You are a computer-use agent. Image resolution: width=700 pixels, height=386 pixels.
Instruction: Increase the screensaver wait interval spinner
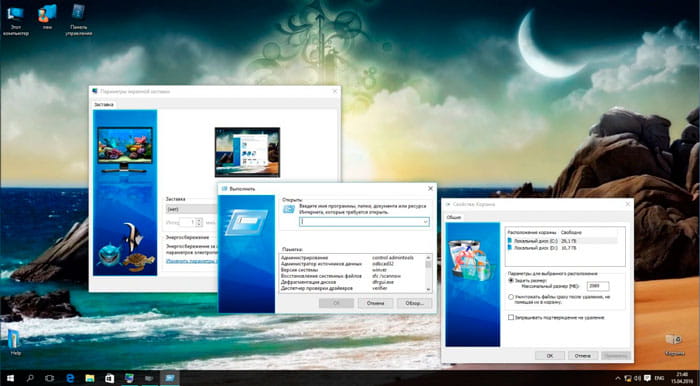(x=199, y=220)
